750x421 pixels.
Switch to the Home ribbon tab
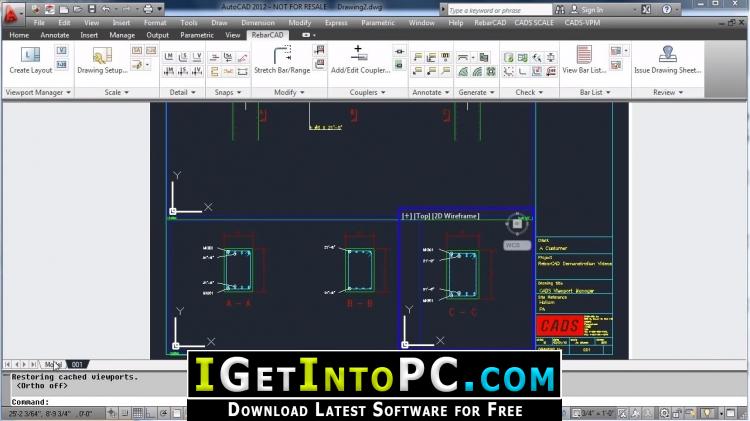(x=19, y=35)
